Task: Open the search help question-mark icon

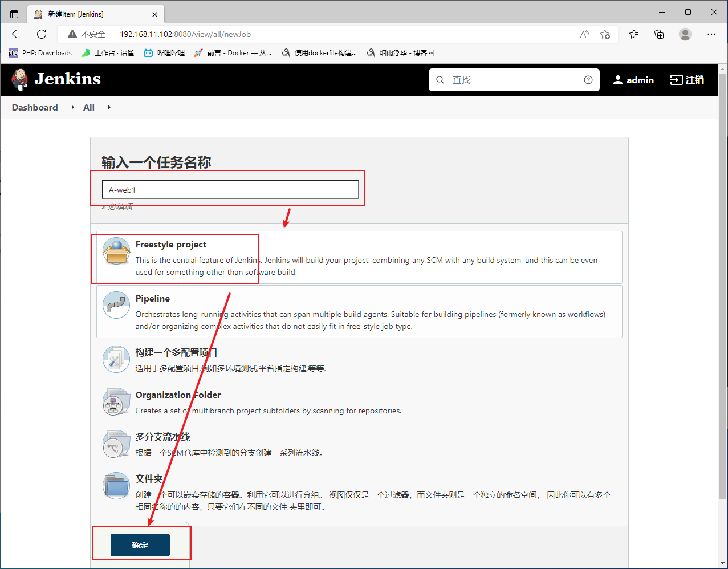Action: 588,80
